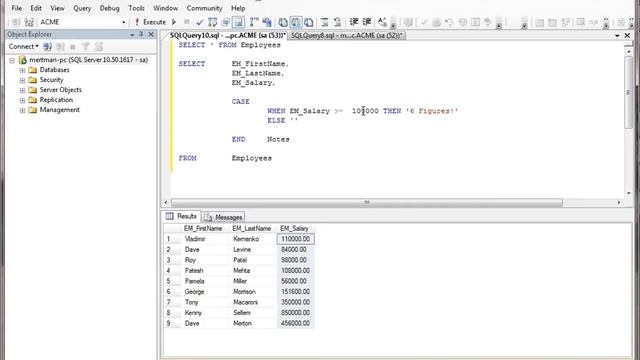Open the Object Explorer window position dropdown
The image size is (640, 360).
pyautogui.click(x=132, y=35)
